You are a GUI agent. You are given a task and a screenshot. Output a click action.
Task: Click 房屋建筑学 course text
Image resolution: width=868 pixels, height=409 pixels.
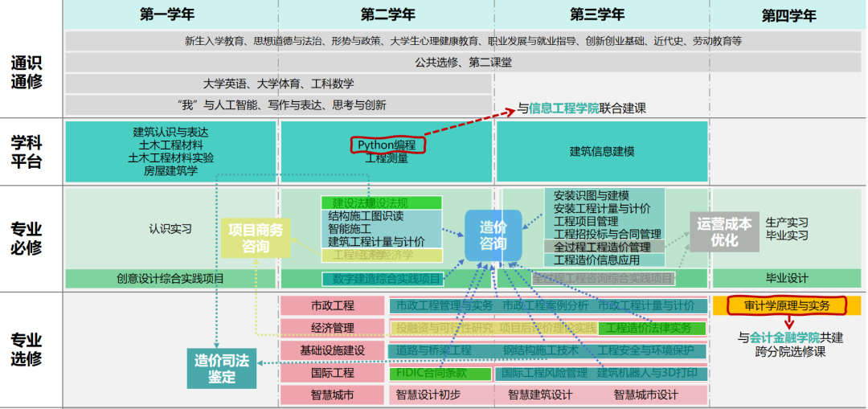click(170, 170)
